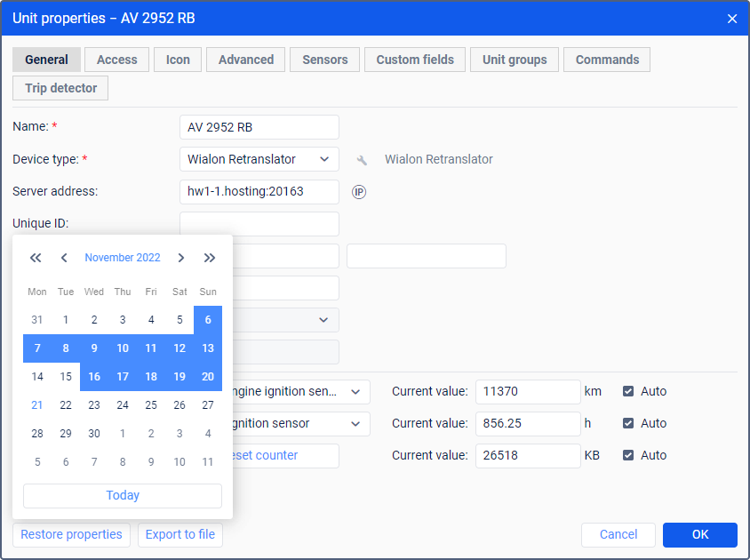Go to next month in calendar
The image size is (750, 560).
pos(181,258)
